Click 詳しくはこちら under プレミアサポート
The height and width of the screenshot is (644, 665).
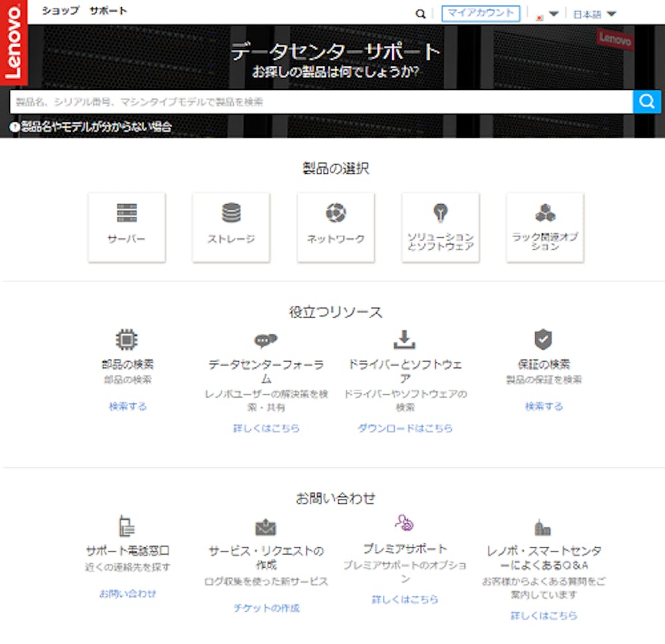tap(405, 599)
